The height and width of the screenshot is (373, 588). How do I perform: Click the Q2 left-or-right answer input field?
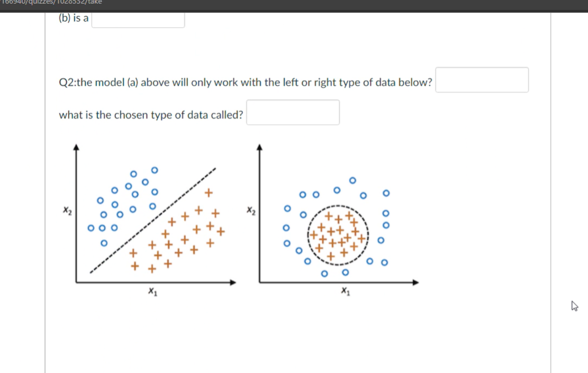[482, 80]
